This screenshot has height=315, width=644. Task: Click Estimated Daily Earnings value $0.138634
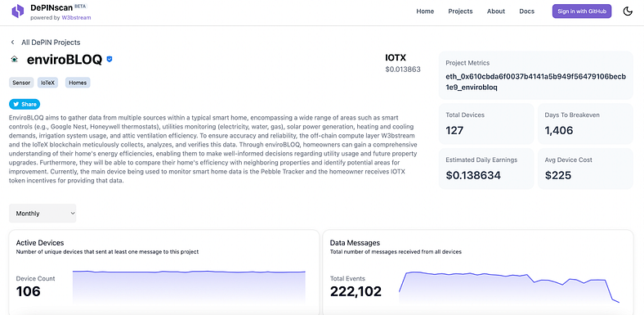pyautogui.click(x=473, y=176)
